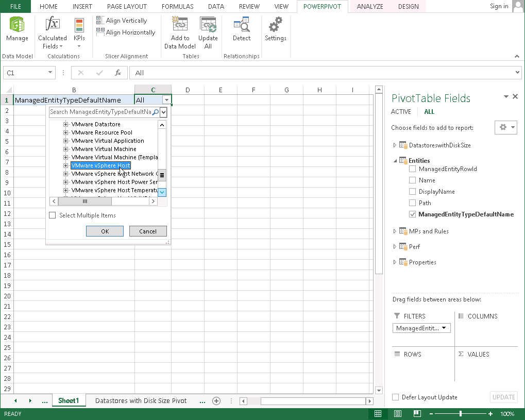Zoom in with the plus button
The image size is (525, 420).
490,414
